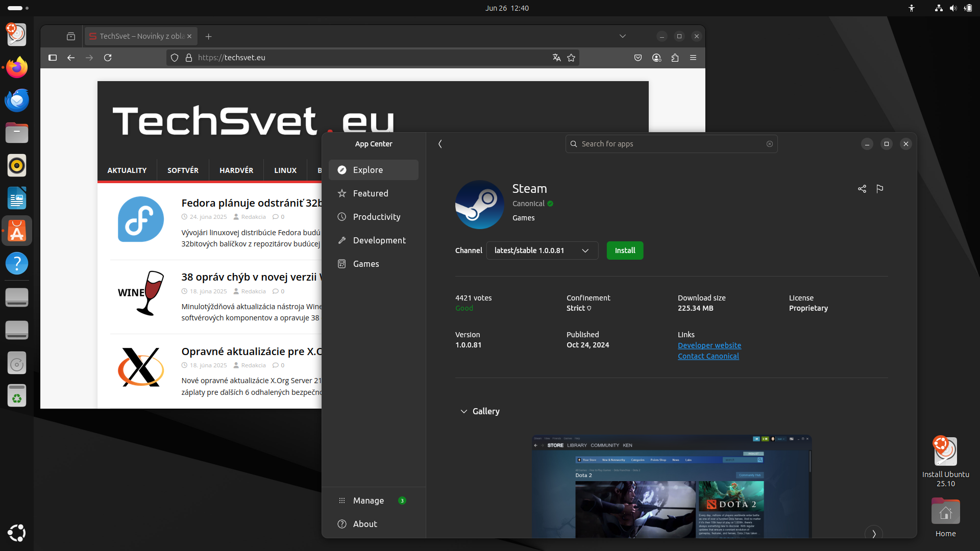Viewport: 980px width, 551px height.
Task: Click the Dota 2 gallery screenshot
Action: (672, 486)
